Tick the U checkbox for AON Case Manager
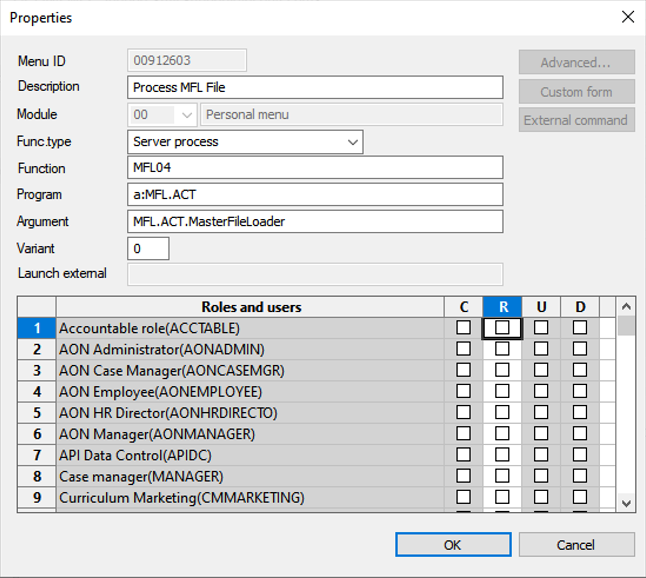Viewport: 646px width, 578px height. coord(541,370)
